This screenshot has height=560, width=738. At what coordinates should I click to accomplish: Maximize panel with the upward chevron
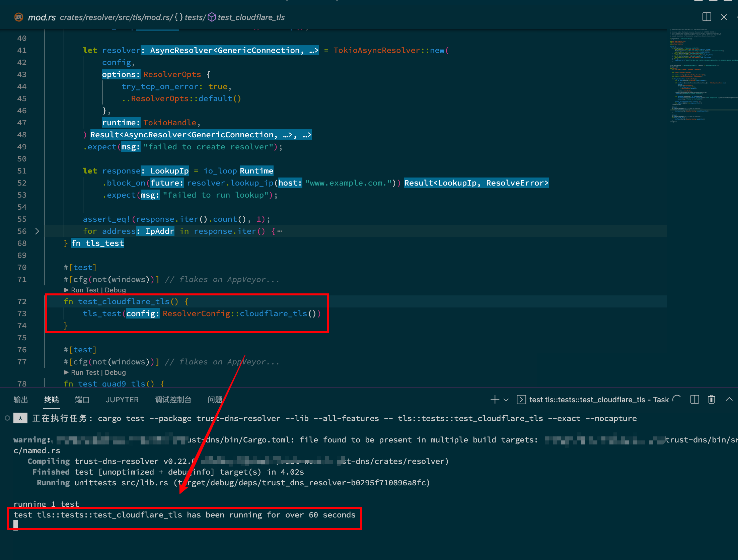(x=729, y=399)
